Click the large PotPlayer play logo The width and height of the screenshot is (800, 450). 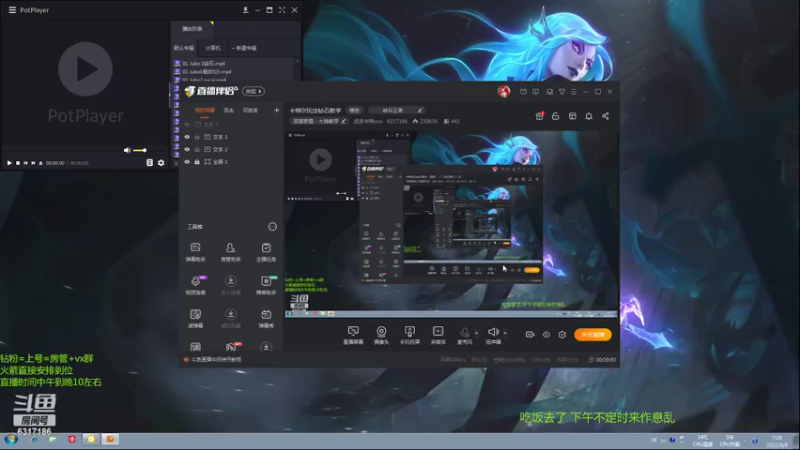pyautogui.click(x=85, y=69)
